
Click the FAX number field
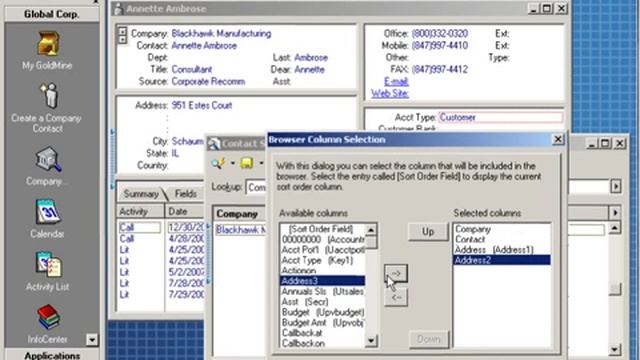(440, 69)
